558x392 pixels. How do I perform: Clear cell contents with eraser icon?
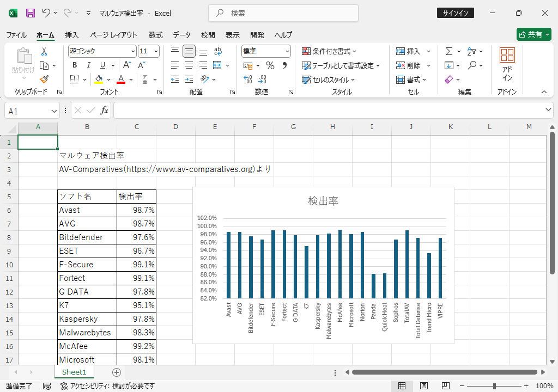pos(449,79)
